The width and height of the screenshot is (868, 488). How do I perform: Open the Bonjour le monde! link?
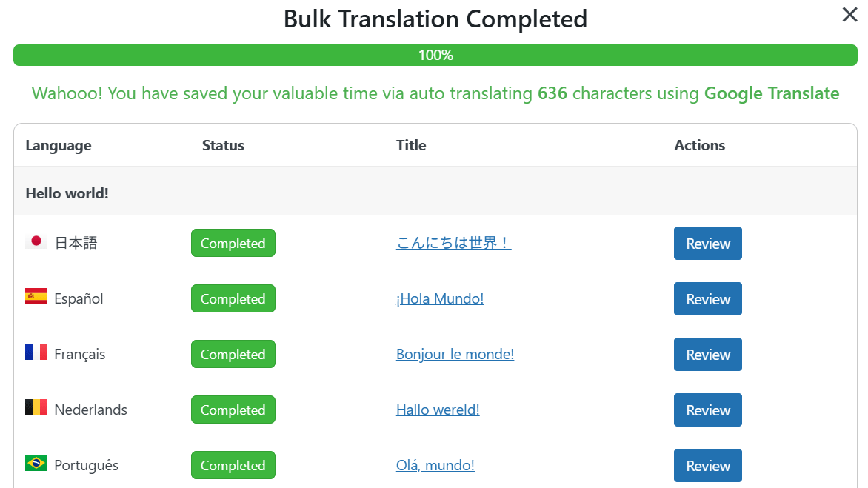point(455,355)
